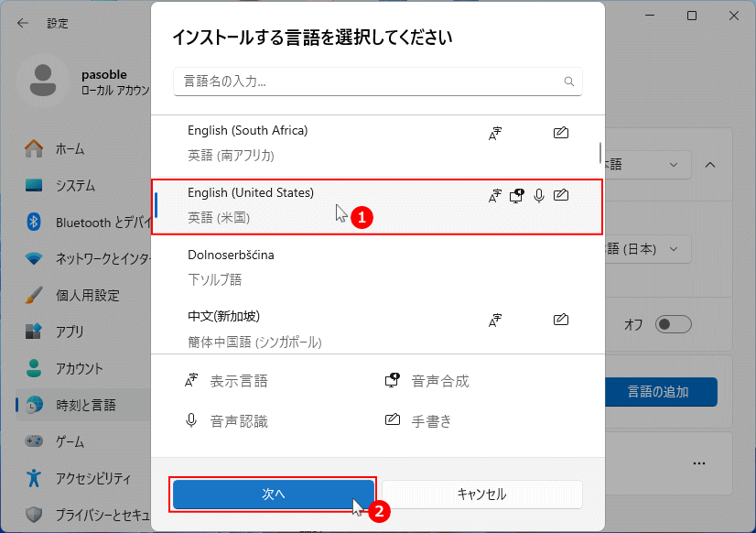Click the handwriting icon for English (South Africa)
756x533 pixels.
click(x=560, y=133)
